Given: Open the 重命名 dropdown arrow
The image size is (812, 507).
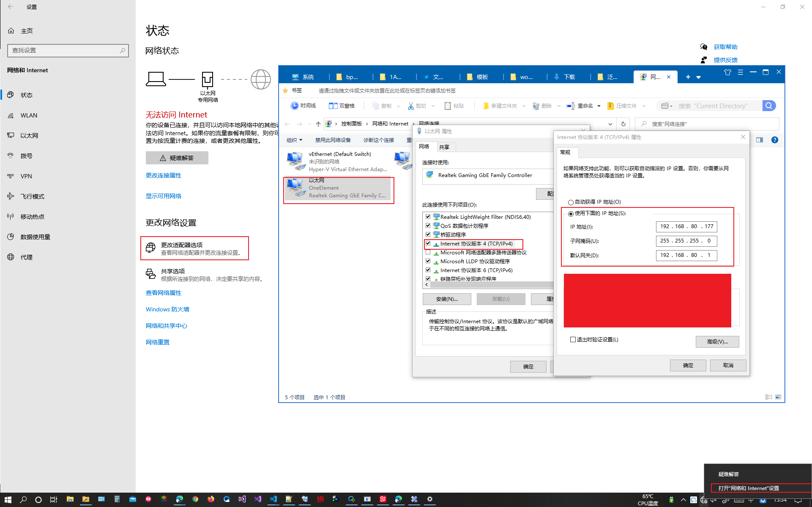Looking at the screenshot, I should tap(599, 106).
